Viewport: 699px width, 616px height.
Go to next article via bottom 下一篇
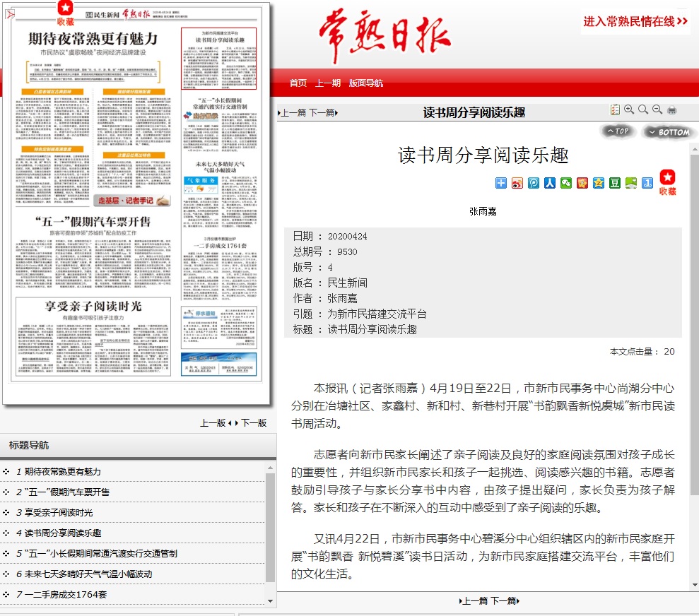[x=505, y=601]
